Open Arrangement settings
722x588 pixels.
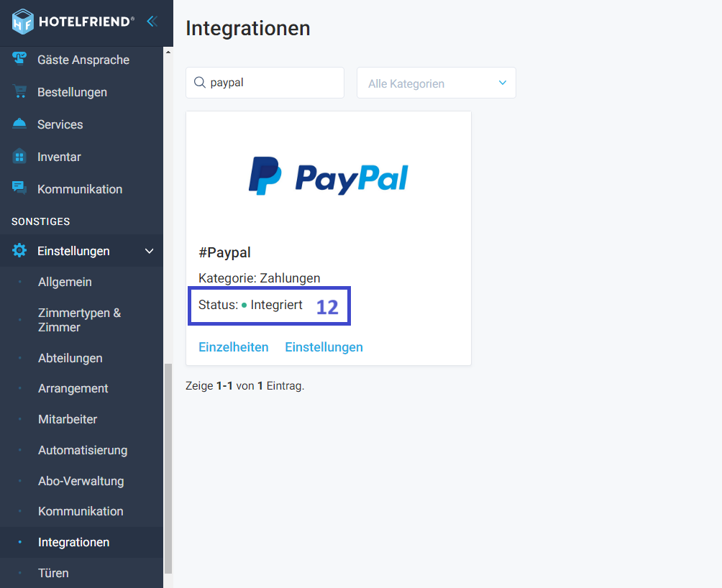(73, 388)
